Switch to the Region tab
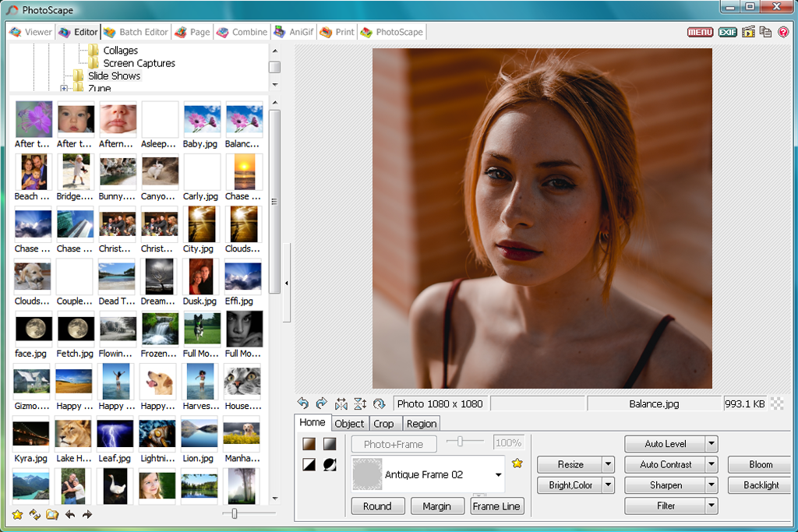 click(x=422, y=424)
